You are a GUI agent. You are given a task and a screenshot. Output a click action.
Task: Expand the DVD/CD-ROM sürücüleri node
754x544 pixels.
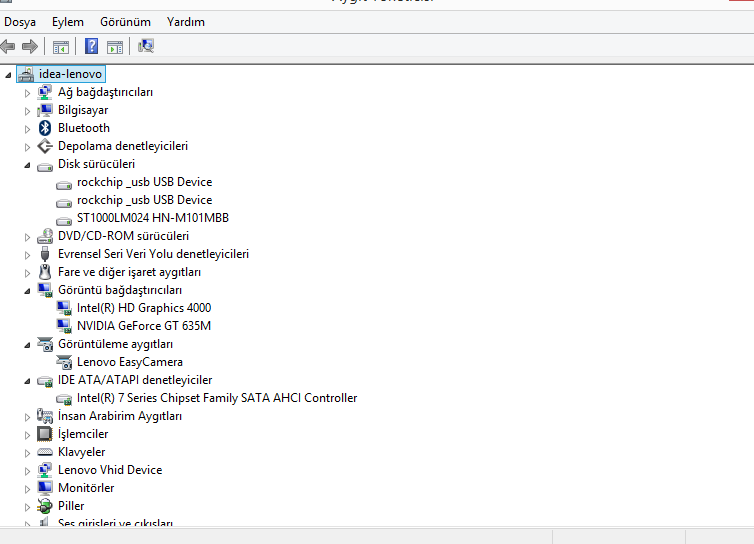pyautogui.click(x=27, y=237)
